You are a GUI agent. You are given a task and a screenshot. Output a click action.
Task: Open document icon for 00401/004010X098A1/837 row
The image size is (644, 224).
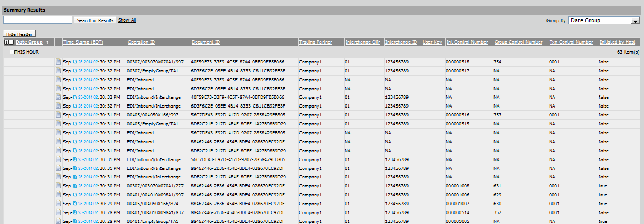pyautogui.click(x=58, y=212)
